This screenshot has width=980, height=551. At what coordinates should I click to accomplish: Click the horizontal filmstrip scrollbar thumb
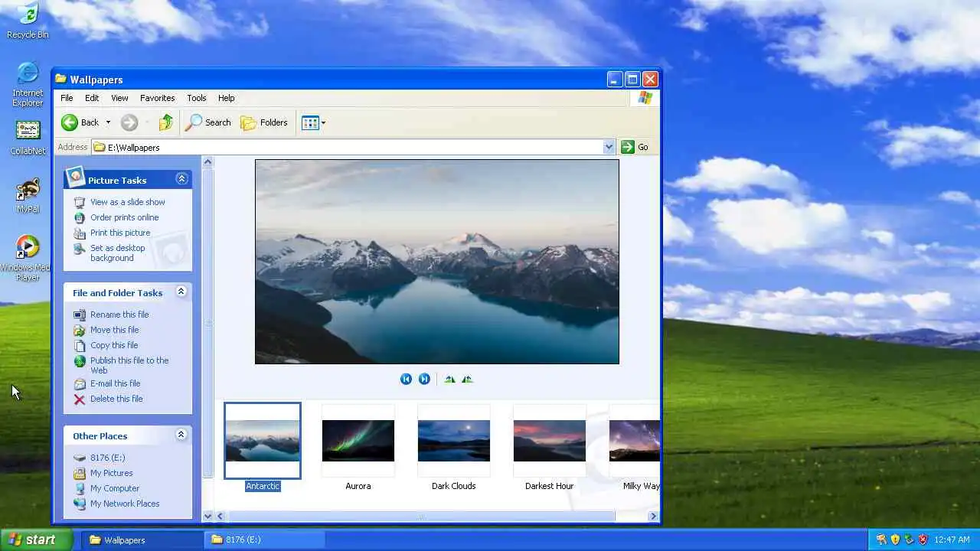(x=420, y=517)
